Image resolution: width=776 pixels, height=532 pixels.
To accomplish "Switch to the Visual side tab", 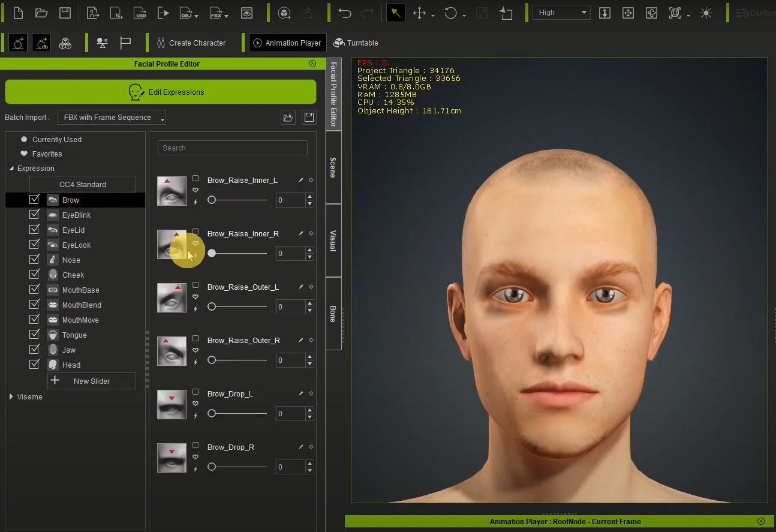I will coord(333,241).
